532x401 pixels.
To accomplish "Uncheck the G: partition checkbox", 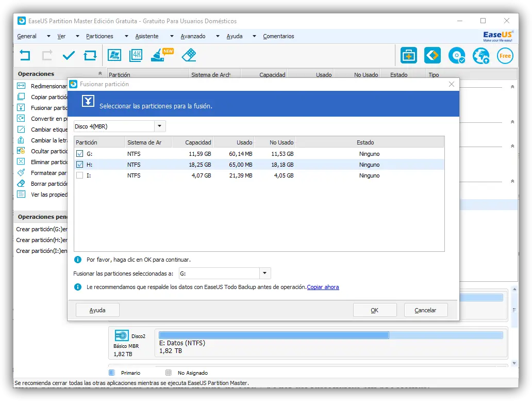I will coord(79,154).
